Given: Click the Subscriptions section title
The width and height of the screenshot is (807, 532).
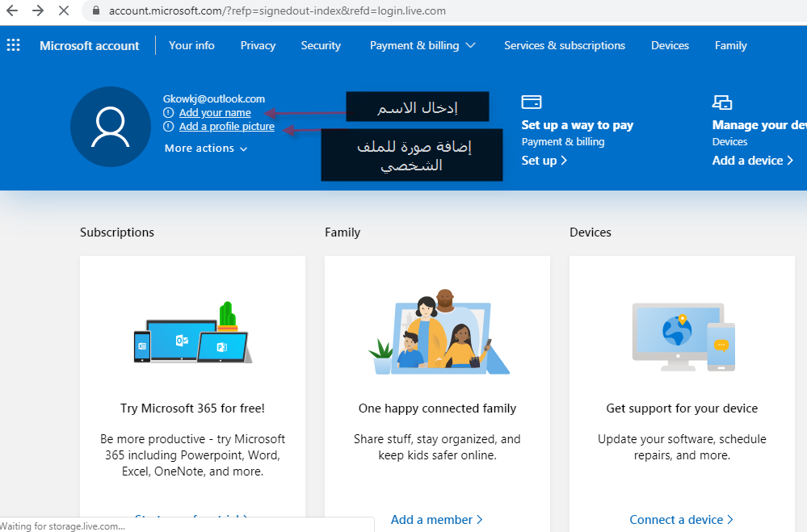Looking at the screenshot, I should click(x=117, y=232).
